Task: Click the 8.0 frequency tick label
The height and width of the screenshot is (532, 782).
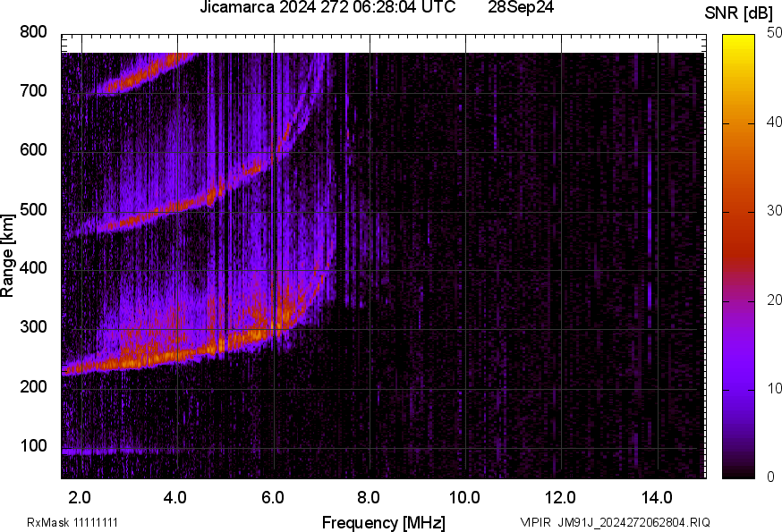Action: click(x=369, y=496)
